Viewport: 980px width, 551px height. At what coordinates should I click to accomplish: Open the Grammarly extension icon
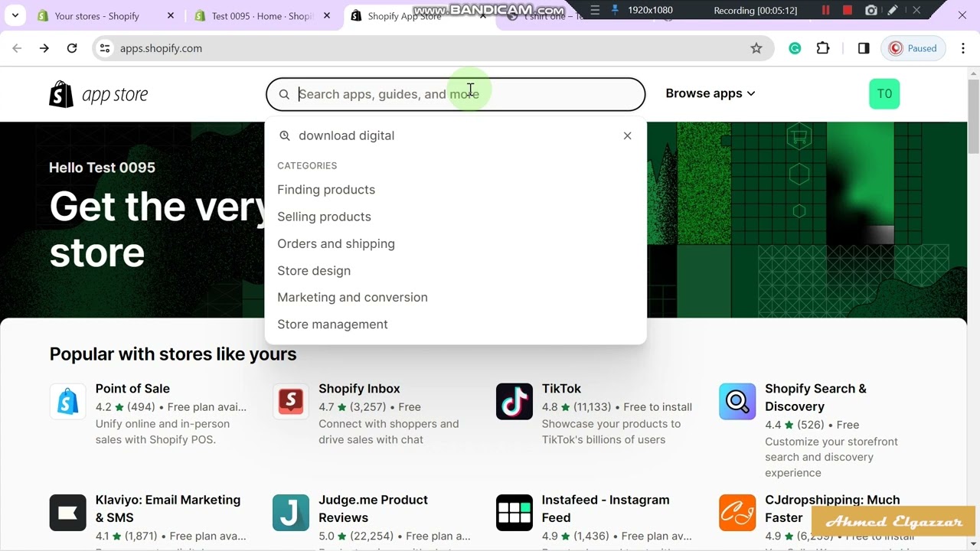(795, 48)
